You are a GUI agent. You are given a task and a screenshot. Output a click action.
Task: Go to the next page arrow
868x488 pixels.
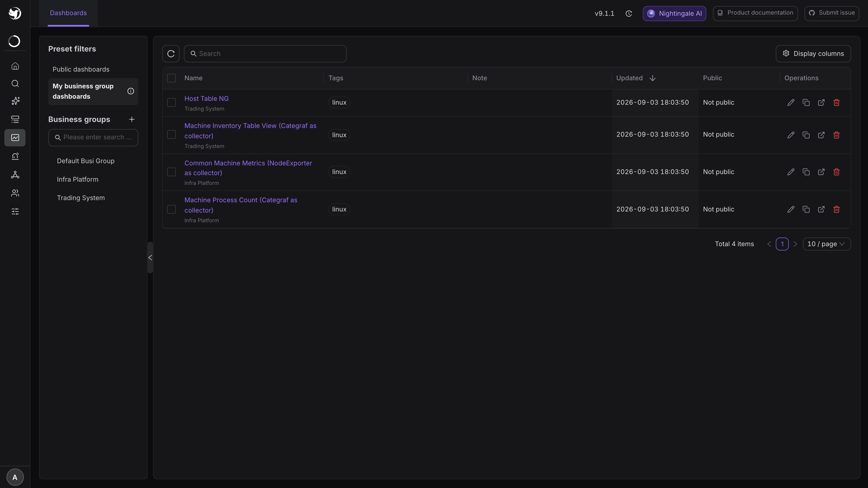coord(795,244)
